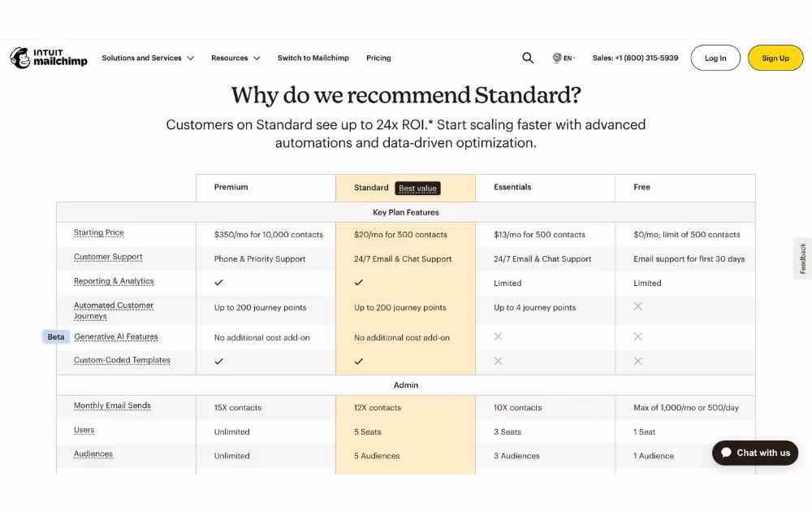Click the Best value badge
Image resolution: width=812 pixels, height=512 pixels.
point(417,188)
